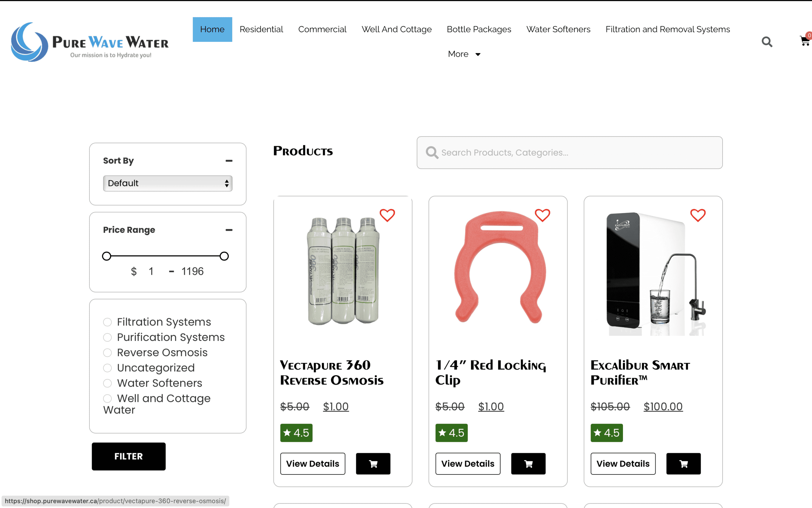812x508 pixels.
Task: Add Vectapure 360 to cart
Action: (373, 464)
